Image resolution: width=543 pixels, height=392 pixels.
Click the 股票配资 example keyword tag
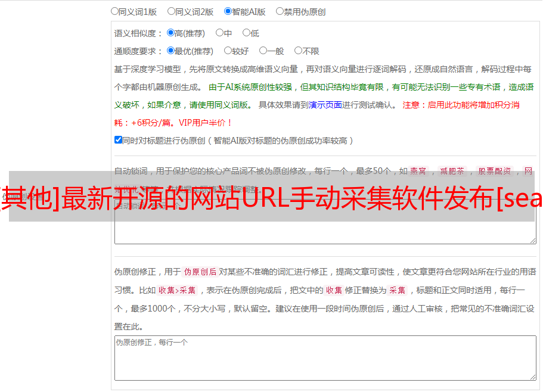point(495,171)
